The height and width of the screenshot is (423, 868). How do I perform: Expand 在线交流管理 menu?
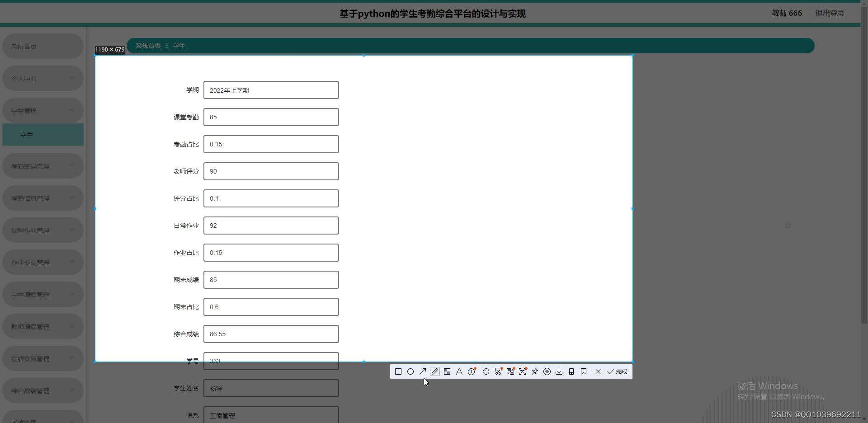[x=43, y=358]
